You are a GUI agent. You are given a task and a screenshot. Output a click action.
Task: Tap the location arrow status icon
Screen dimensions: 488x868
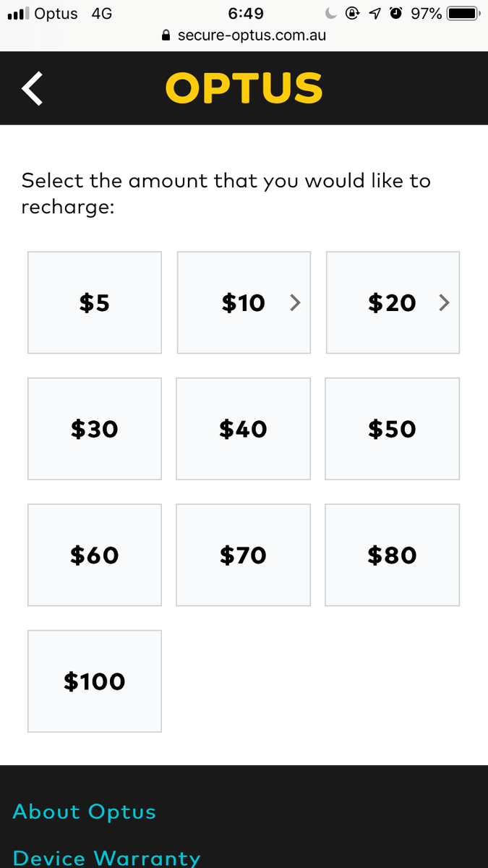(375, 13)
